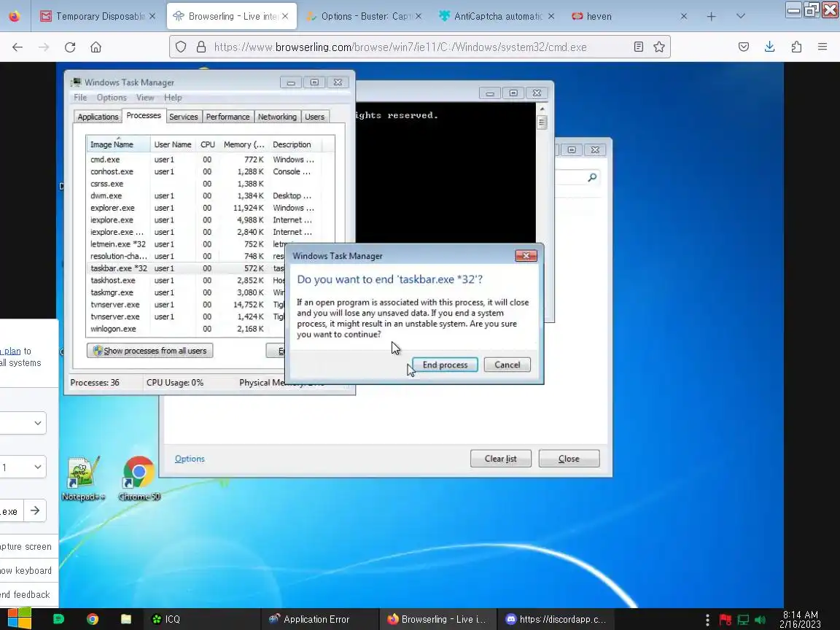Go back in Firefox
840x630 pixels.
(17, 47)
